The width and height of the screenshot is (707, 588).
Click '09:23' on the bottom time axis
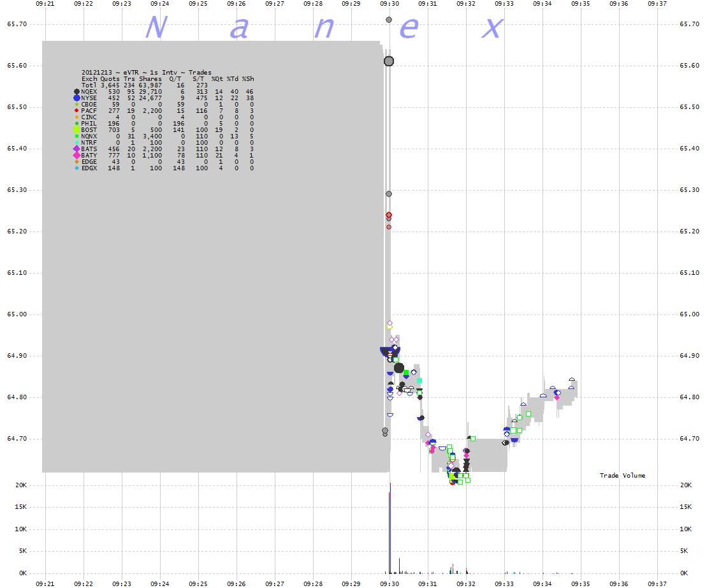(x=122, y=584)
